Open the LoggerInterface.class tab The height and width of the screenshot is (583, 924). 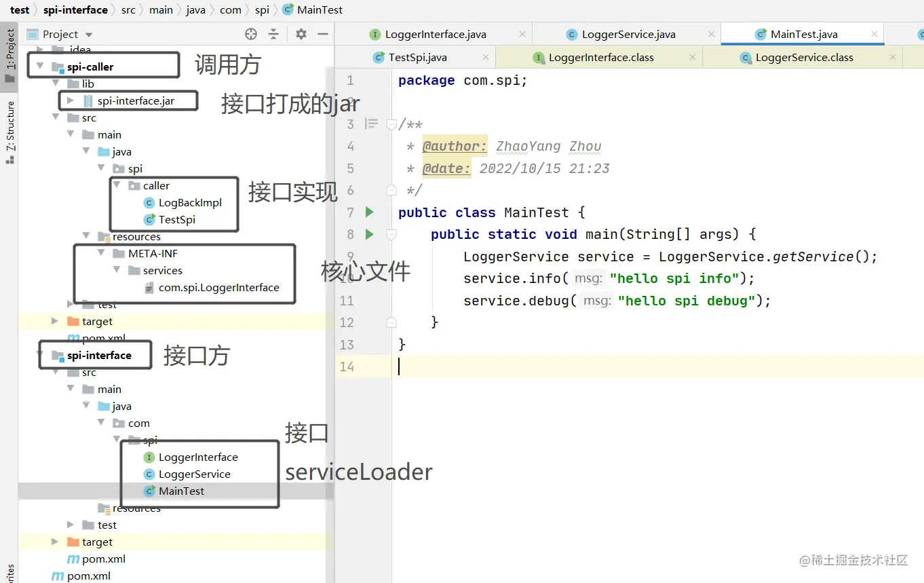click(601, 57)
